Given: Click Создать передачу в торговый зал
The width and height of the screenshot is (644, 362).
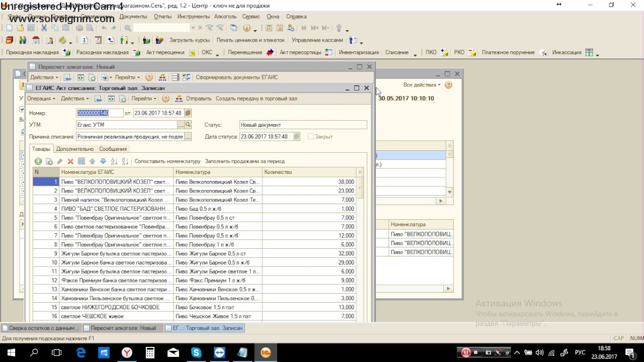Looking at the screenshot, I should coord(257,99).
